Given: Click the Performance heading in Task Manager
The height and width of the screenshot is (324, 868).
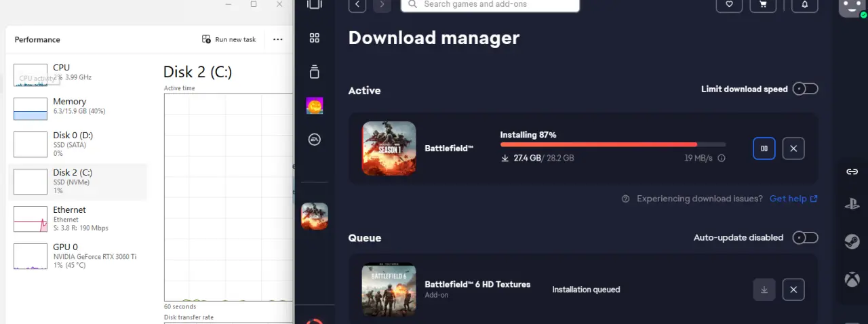Looking at the screenshot, I should click(x=37, y=39).
